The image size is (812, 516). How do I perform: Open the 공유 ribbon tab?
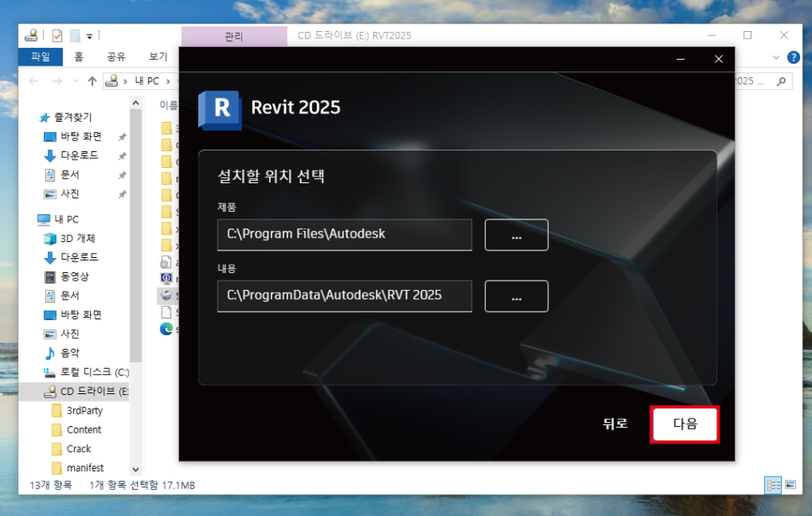point(116,56)
